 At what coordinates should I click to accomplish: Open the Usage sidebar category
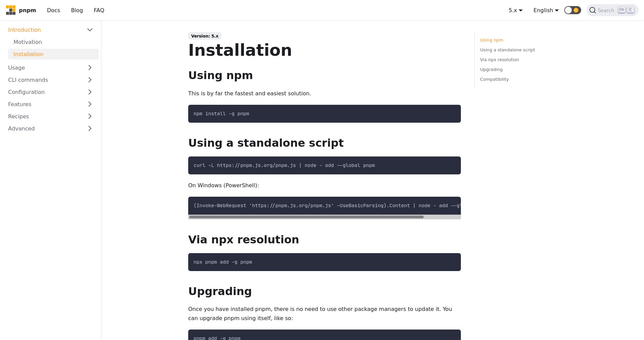(x=17, y=68)
